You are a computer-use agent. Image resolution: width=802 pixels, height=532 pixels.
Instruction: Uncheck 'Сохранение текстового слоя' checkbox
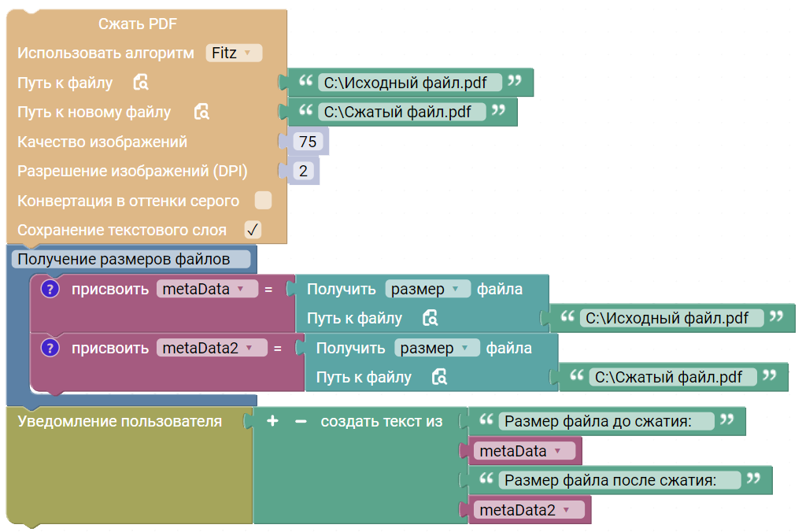coord(253,230)
